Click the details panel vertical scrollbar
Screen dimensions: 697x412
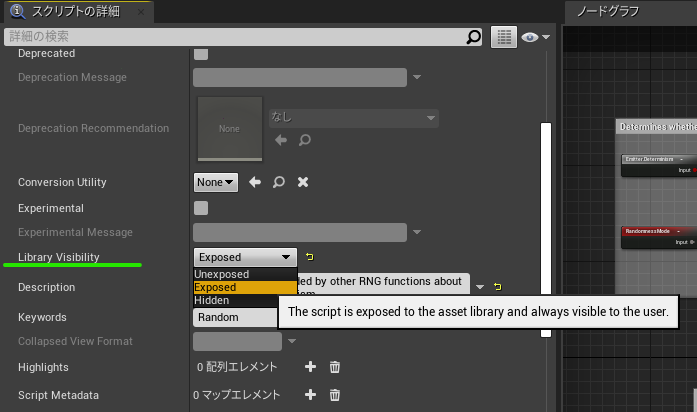point(546,230)
